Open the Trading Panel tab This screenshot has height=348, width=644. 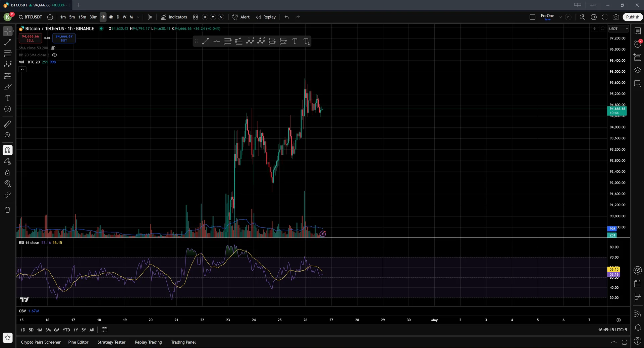tap(183, 342)
